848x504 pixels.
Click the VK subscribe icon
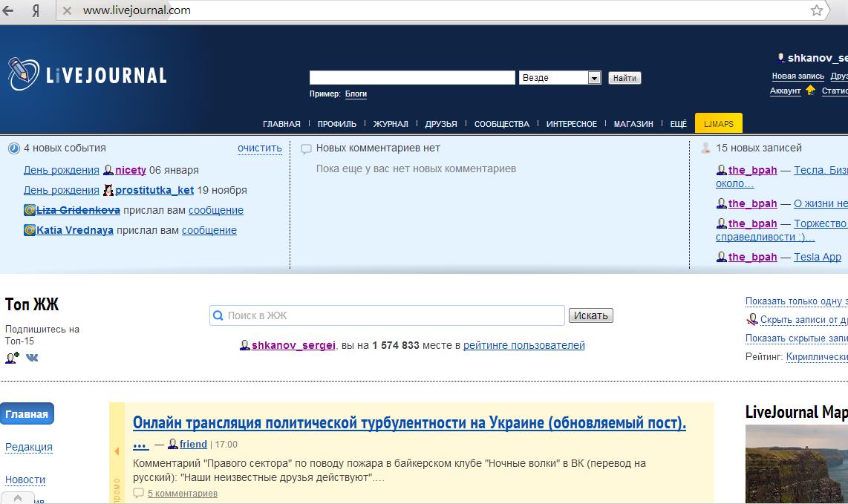32,358
